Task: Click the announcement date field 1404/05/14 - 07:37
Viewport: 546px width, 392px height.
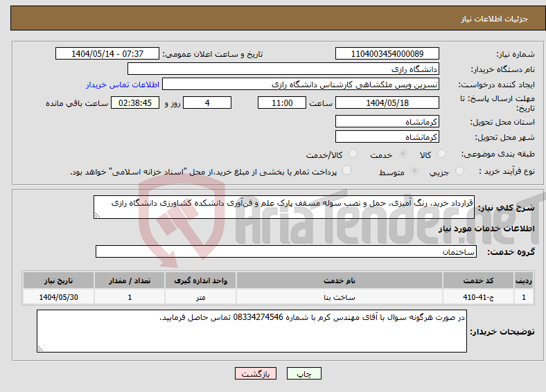Action: tap(107, 53)
